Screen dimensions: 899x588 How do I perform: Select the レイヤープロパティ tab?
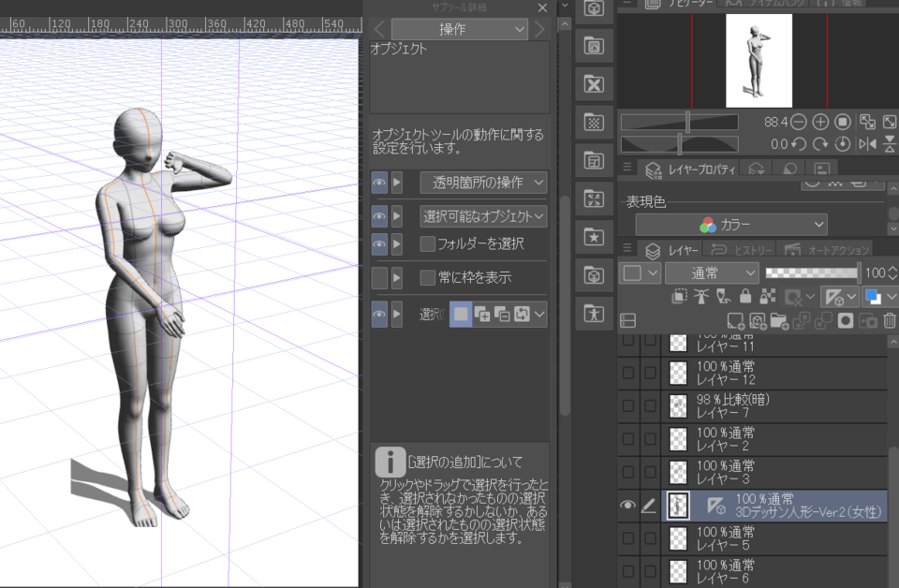pos(689,169)
